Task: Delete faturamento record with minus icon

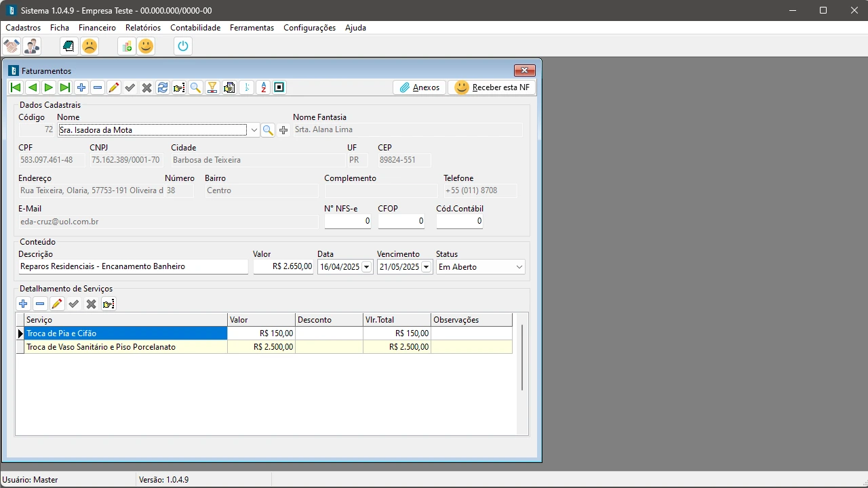Action: (x=98, y=87)
